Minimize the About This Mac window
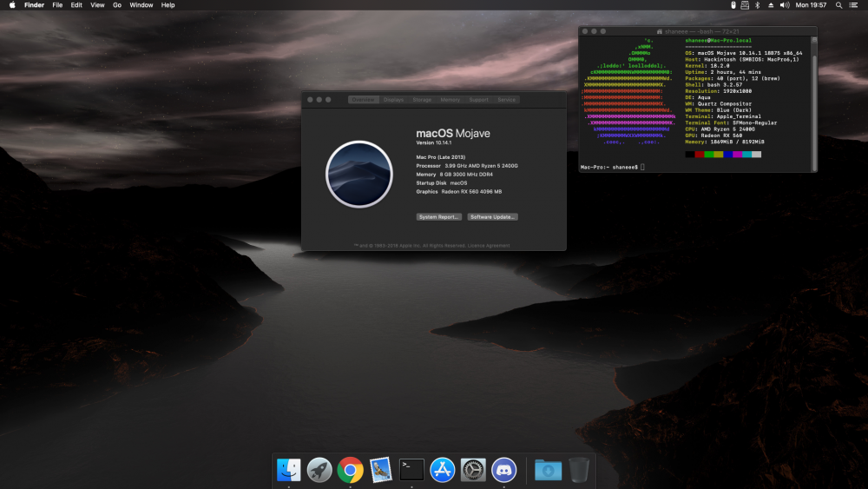Viewport: 868px width, 489px height. coord(319,100)
